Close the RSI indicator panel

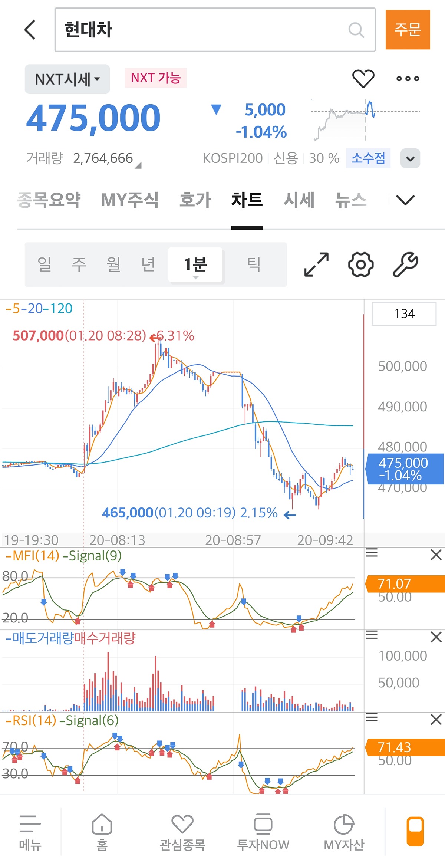[x=436, y=720]
